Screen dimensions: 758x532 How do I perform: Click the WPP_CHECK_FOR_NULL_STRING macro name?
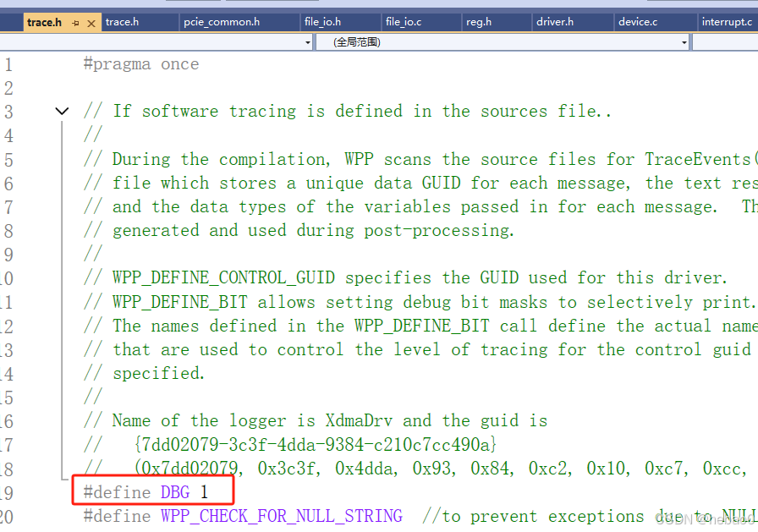pos(282,516)
